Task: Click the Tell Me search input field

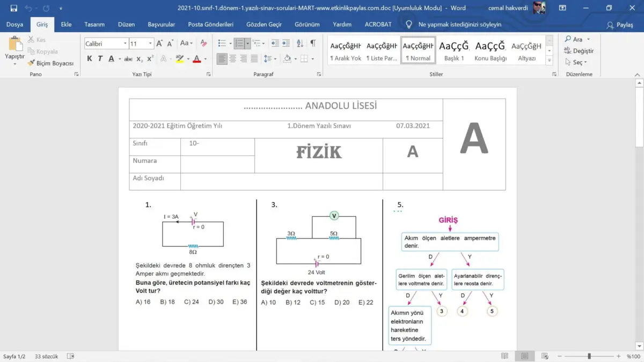Action: [x=460, y=25]
